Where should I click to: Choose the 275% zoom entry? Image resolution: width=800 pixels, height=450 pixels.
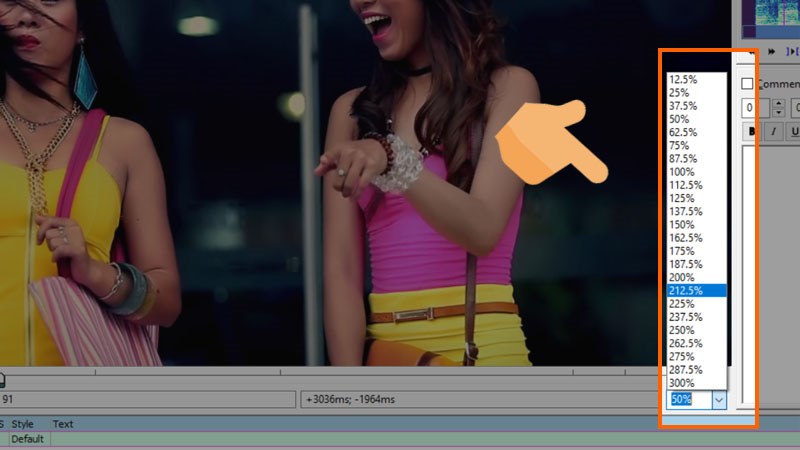(696, 357)
